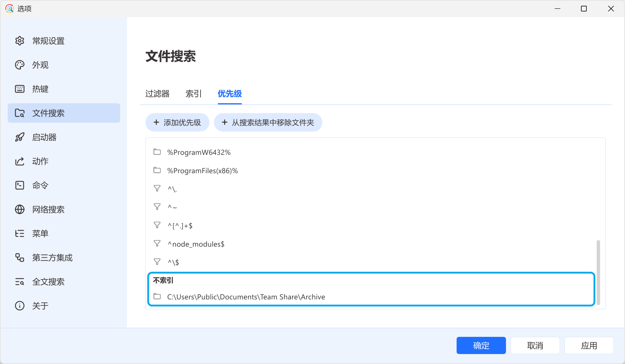Image resolution: width=625 pixels, height=364 pixels.
Task: Select the 优先级 tab
Action: (x=230, y=94)
